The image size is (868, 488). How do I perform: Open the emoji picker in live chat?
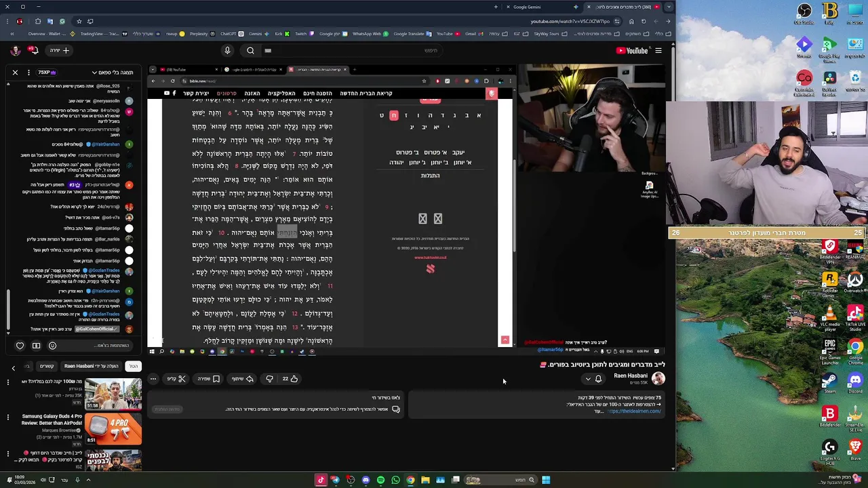52,346
